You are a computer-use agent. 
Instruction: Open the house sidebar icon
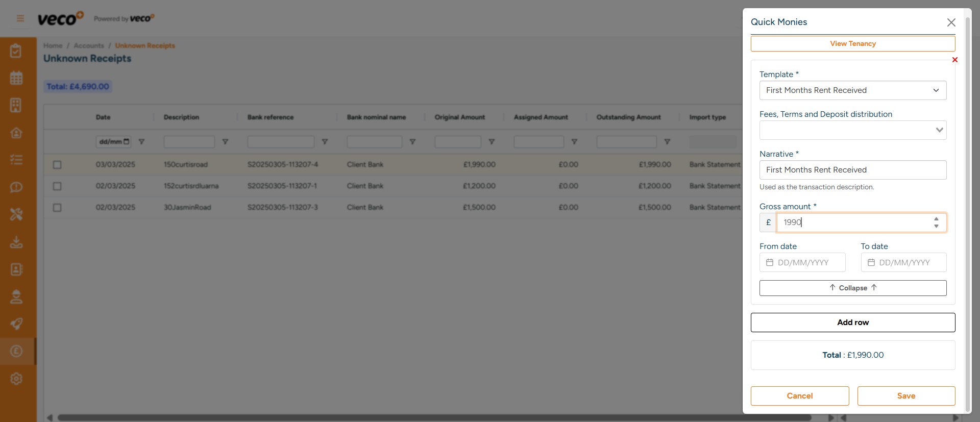click(x=16, y=133)
